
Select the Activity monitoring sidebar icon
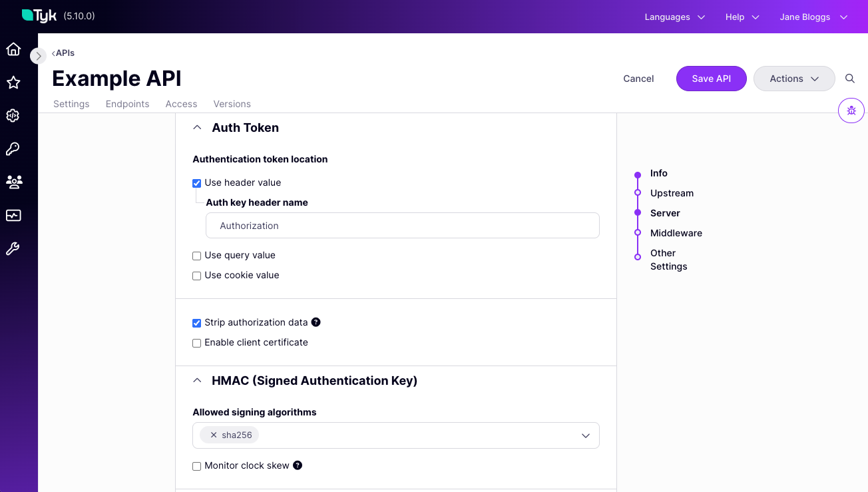13,215
